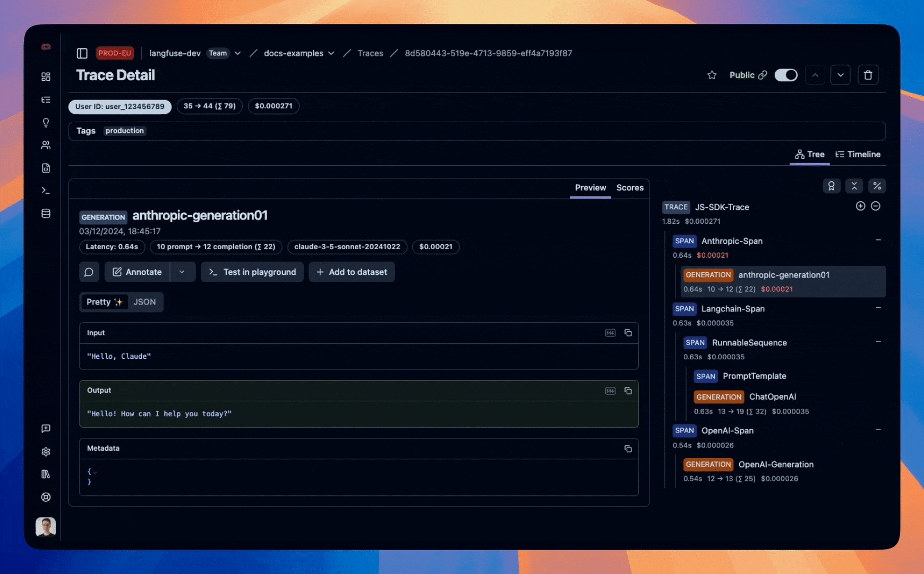Image resolution: width=924 pixels, height=574 pixels.
Task: Switch to the Tree view tab
Action: coord(810,154)
